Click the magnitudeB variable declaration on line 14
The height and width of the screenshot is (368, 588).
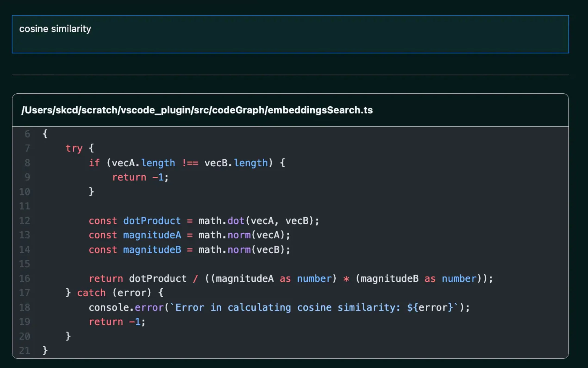tap(152, 250)
